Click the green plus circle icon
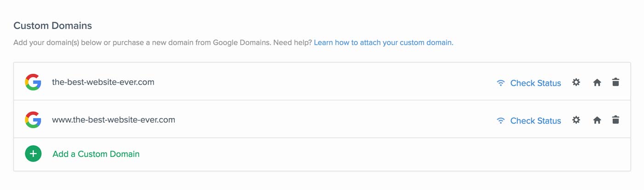Image resolution: width=644 pixels, height=190 pixels. click(x=33, y=154)
